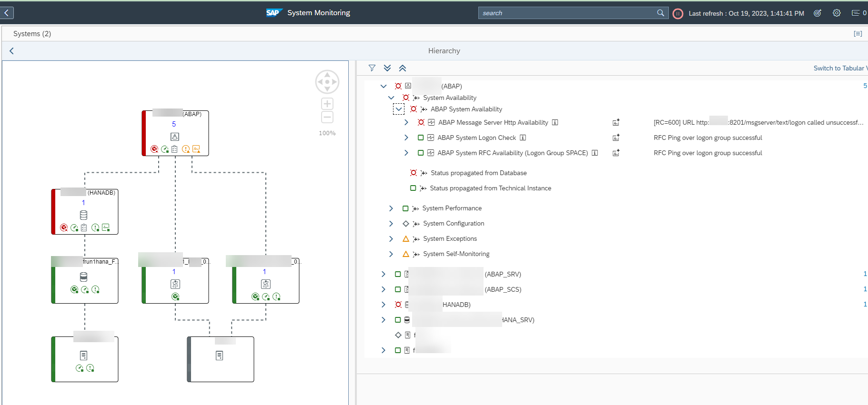Collapse all hierarchy nodes
Screen dimensions: 868x405
pyautogui.click(x=403, y=68)
